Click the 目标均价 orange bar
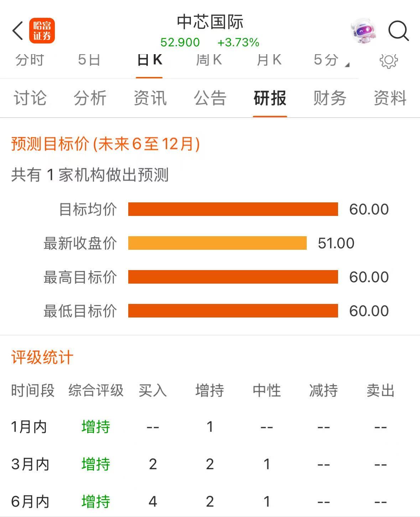 (x=233, y=209)
